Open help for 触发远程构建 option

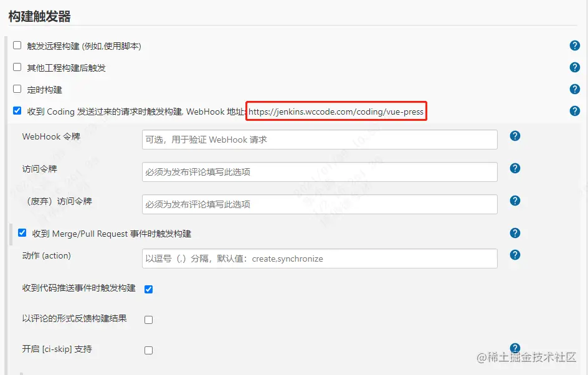574,45
